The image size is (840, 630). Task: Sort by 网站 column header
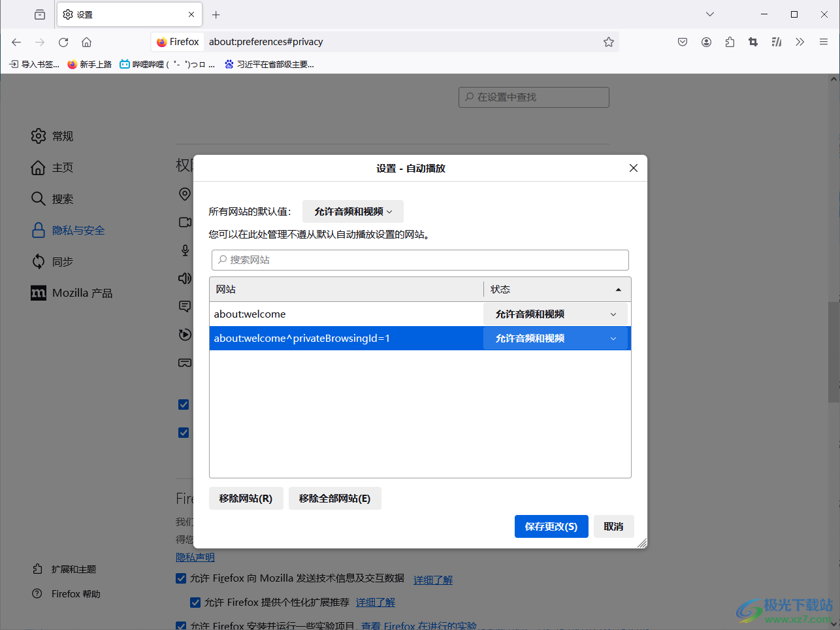coord(346,290)
